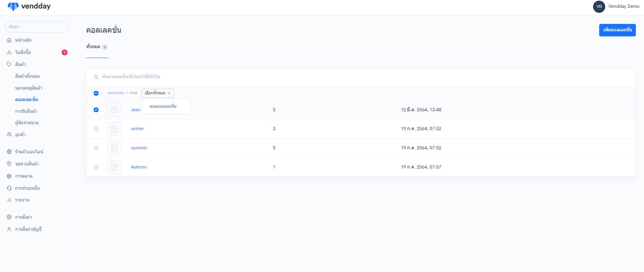Click the Autumn collection image placeholder
Image resolution: width=644 pixels, height=272 pixels.
(114, 167)
